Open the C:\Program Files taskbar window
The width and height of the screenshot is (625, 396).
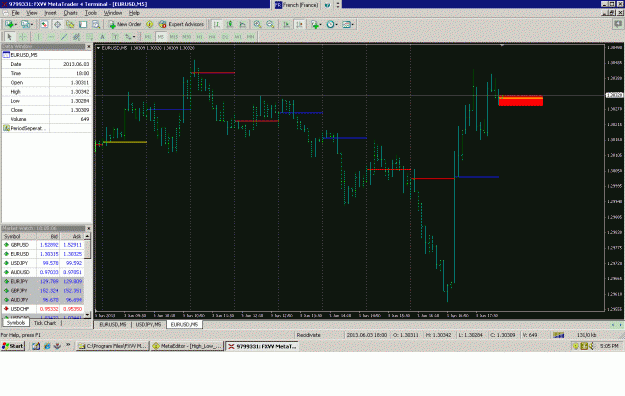click(x=112, y=346)
